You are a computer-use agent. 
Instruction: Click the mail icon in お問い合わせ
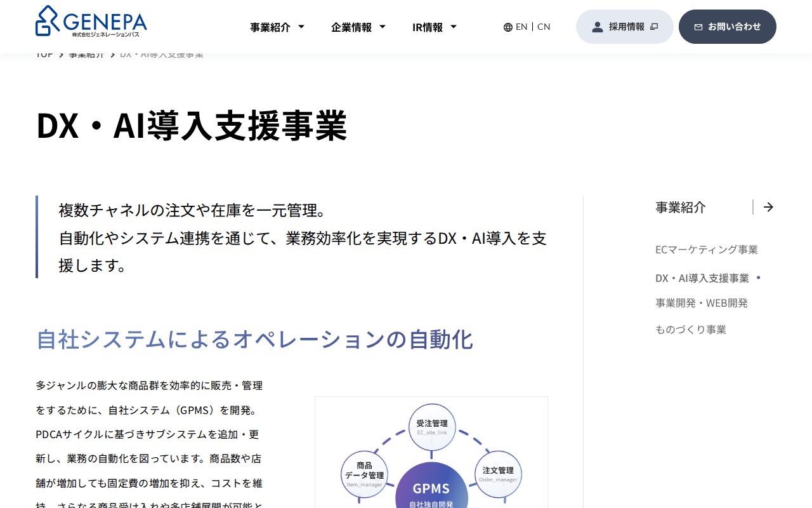(698, 27)
